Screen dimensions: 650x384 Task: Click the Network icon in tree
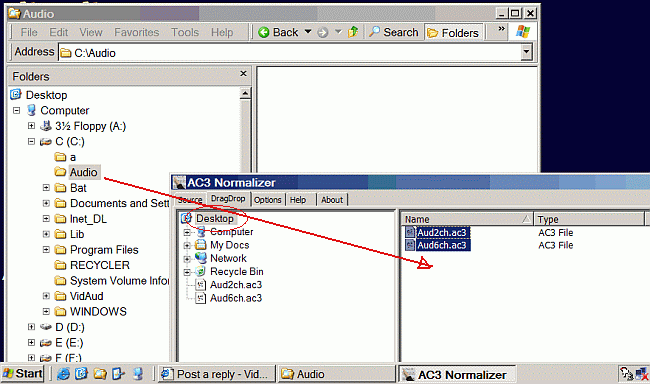tap(201, 258)
